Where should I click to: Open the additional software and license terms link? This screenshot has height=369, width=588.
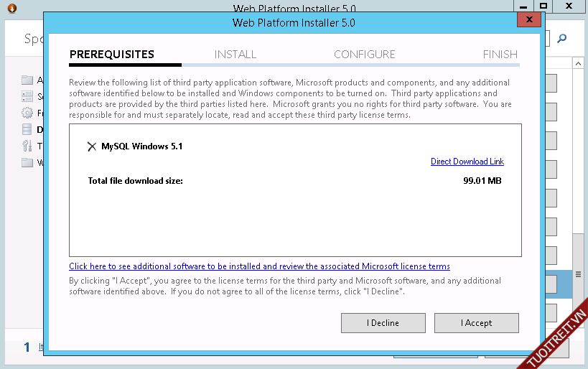pos(259,266)
